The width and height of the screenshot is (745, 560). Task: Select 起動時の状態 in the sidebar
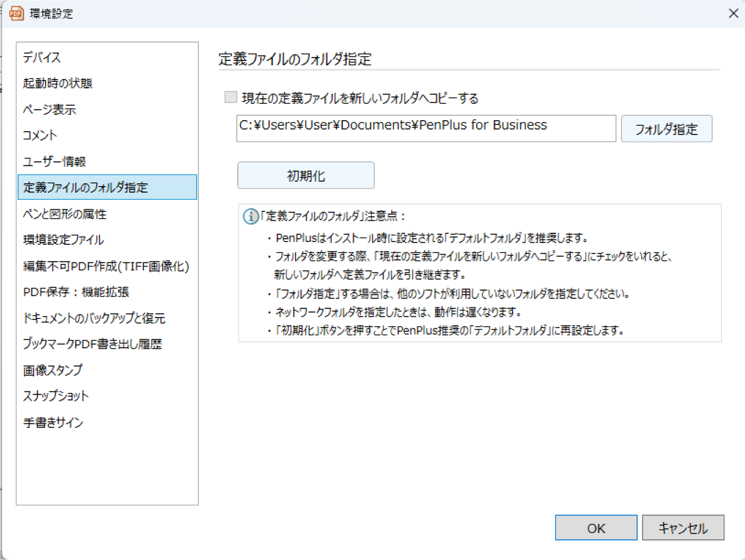coord(57,83)
